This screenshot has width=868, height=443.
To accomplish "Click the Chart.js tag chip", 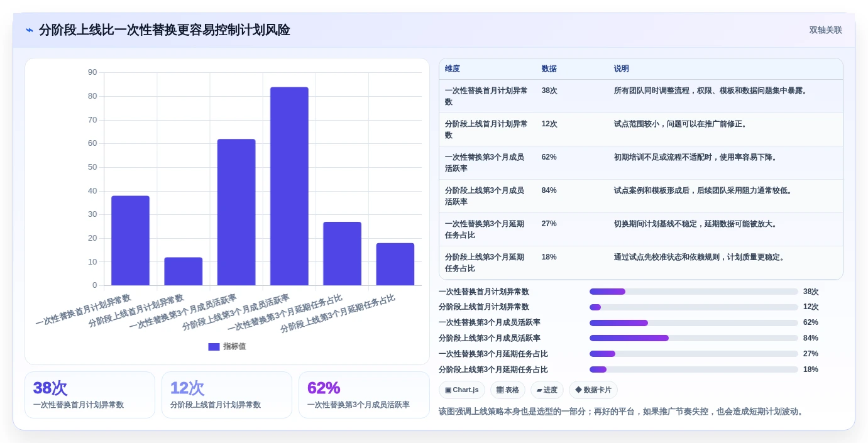I will click(x=462, y=390).
